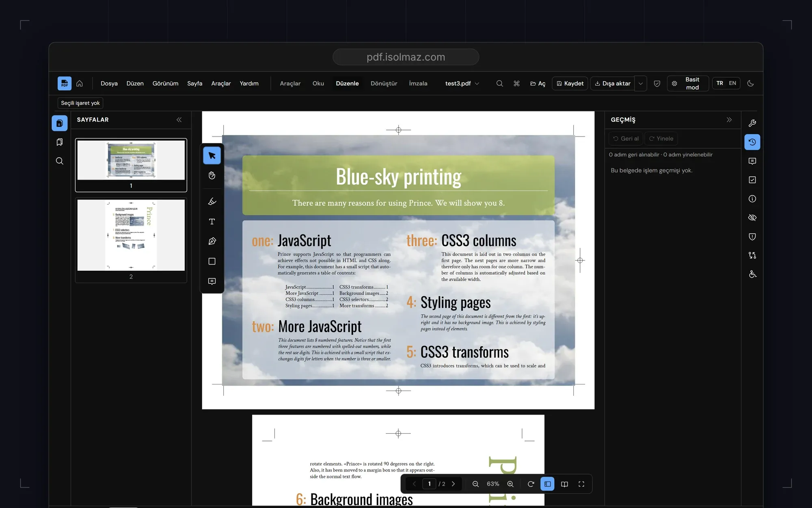
Task: Click the Kaydet save button
Action: coord(570,83)
